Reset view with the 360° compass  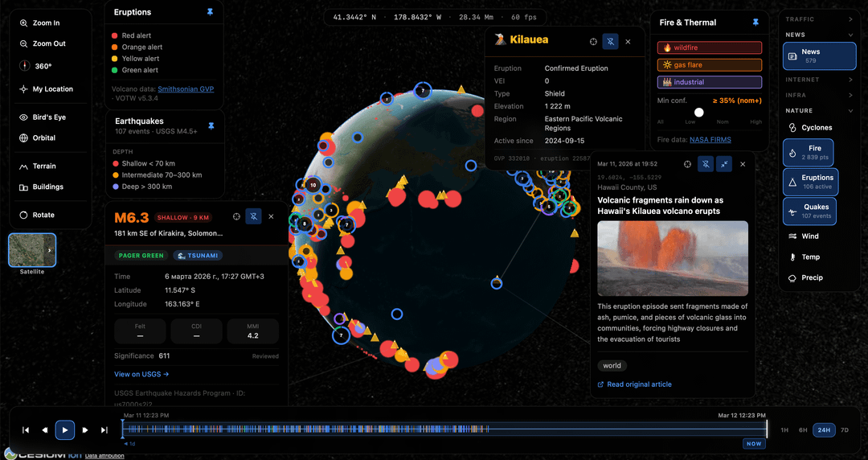[43, 66]
